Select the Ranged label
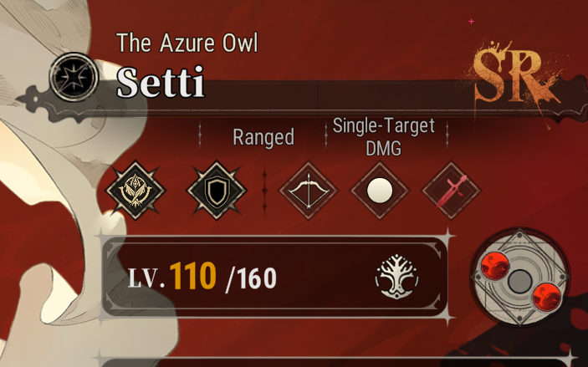Screen dimensions: 588x367 tap(263, 138)
